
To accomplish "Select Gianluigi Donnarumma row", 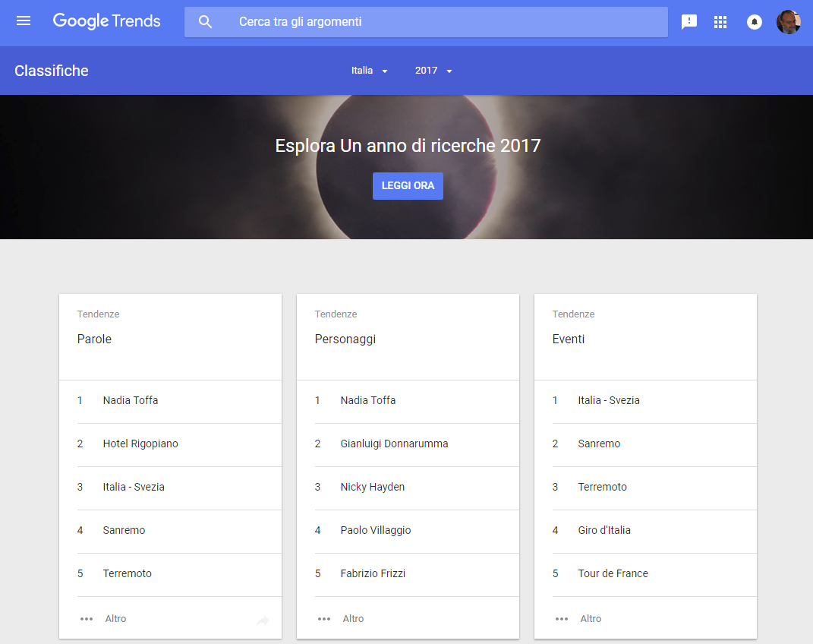I will click(417, 444).
